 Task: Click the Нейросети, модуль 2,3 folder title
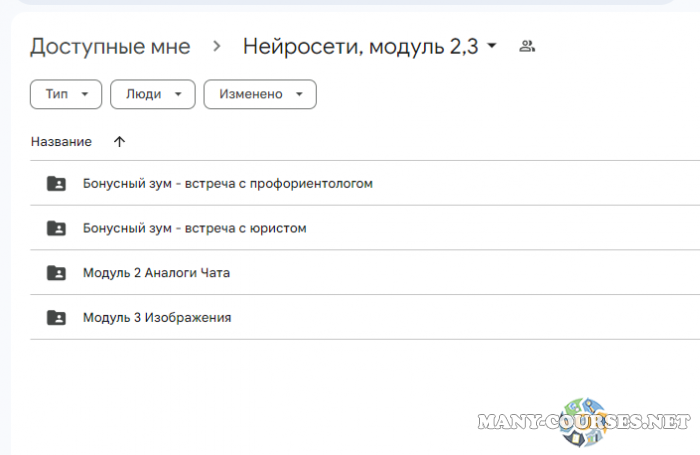pos(360,46)
